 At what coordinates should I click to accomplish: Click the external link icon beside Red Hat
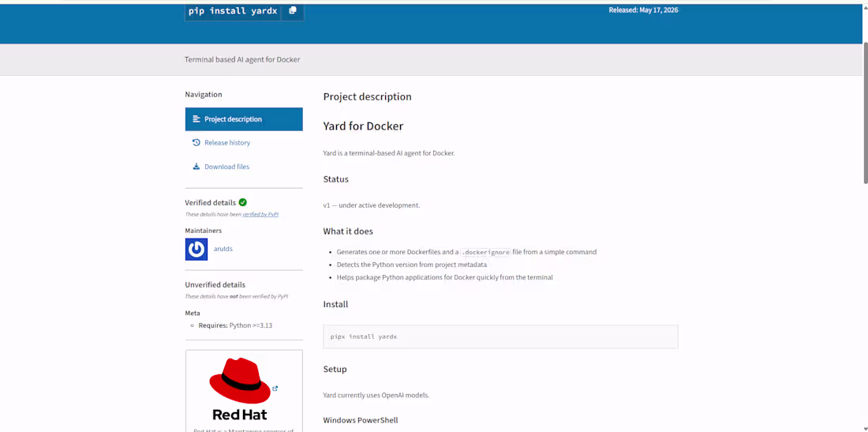coord(275,389)
